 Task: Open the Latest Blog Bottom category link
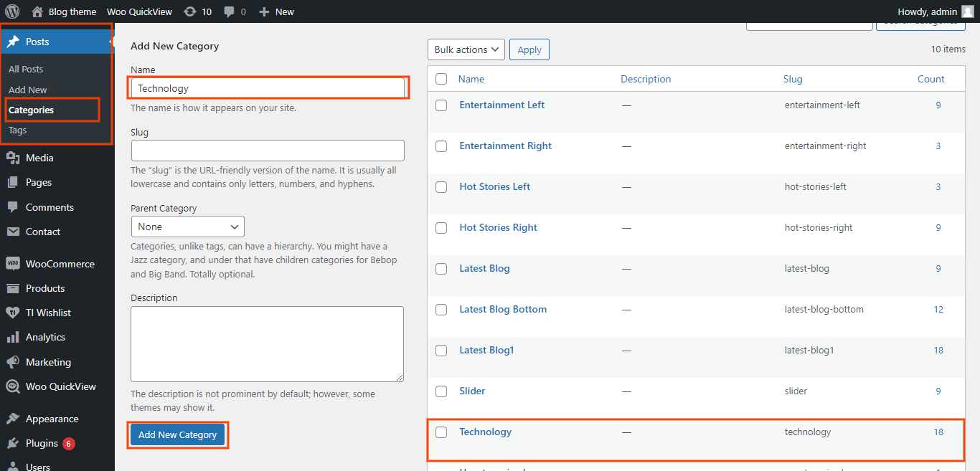tap(503, 309)
